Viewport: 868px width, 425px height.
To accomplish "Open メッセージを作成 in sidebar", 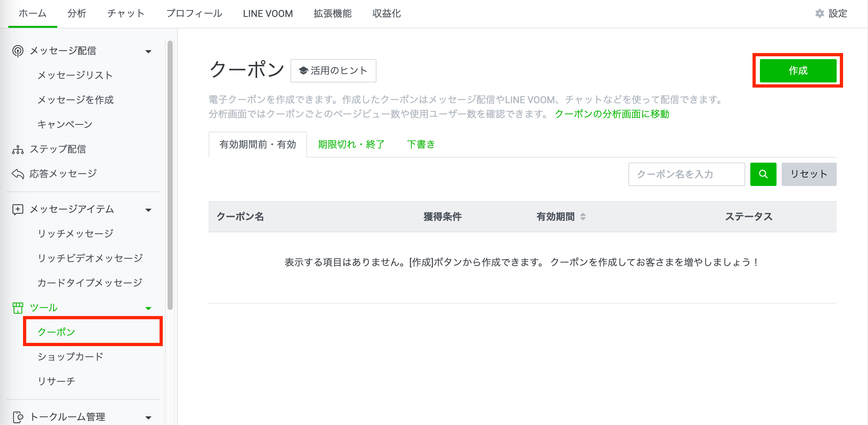I will point(75,100).
